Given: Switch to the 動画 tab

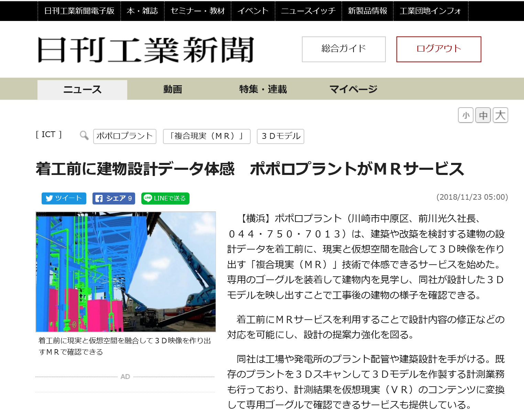Looking at the screenshot, I should 173,89.
